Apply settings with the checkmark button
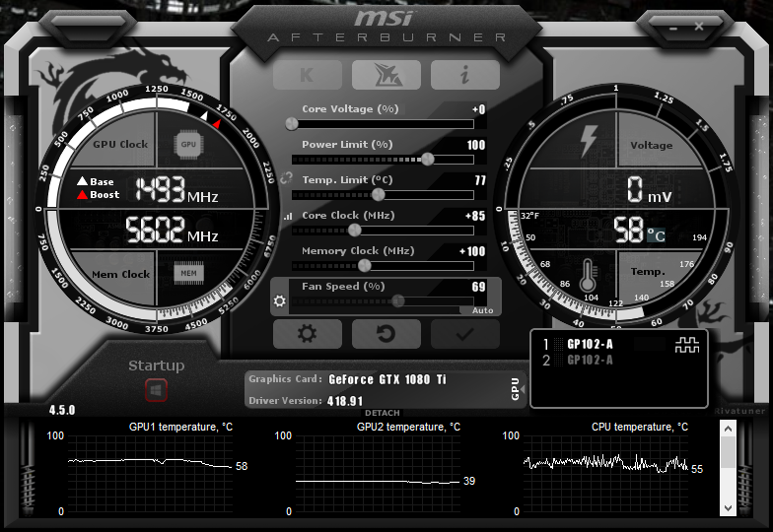The width and height of the screenshot is (773, 532). click(465, 334)
